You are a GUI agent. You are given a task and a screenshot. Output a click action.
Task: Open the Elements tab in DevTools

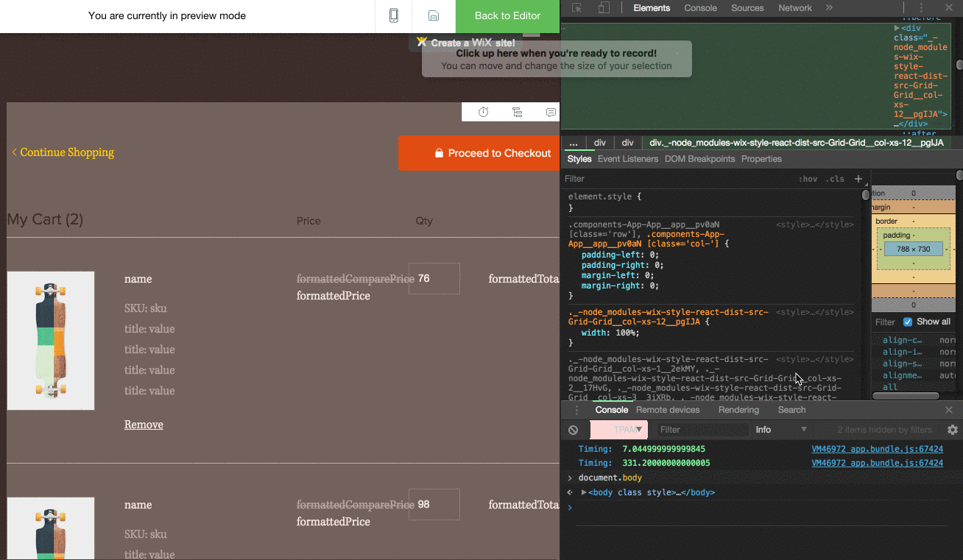[652, 8]
